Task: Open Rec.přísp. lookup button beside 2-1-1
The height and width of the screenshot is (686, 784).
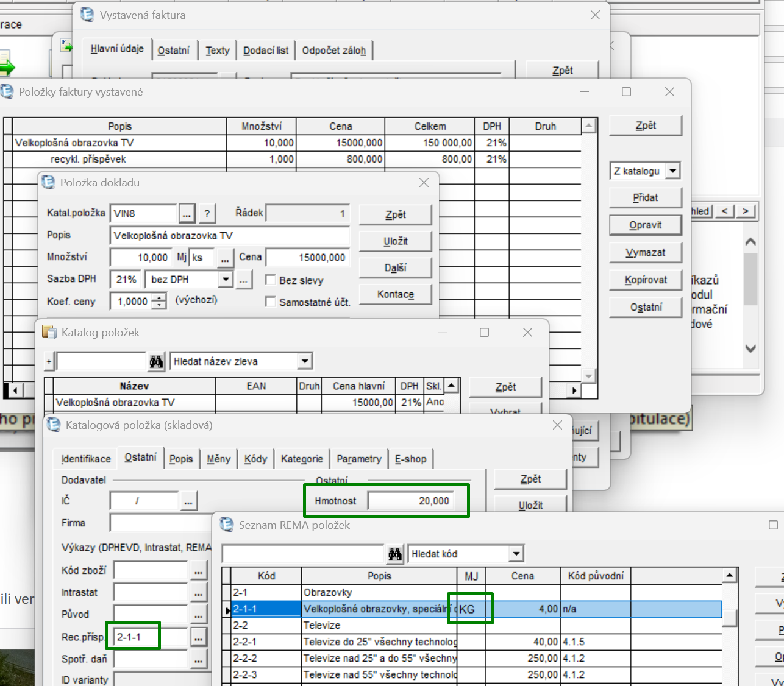Action: coord(198,637)
